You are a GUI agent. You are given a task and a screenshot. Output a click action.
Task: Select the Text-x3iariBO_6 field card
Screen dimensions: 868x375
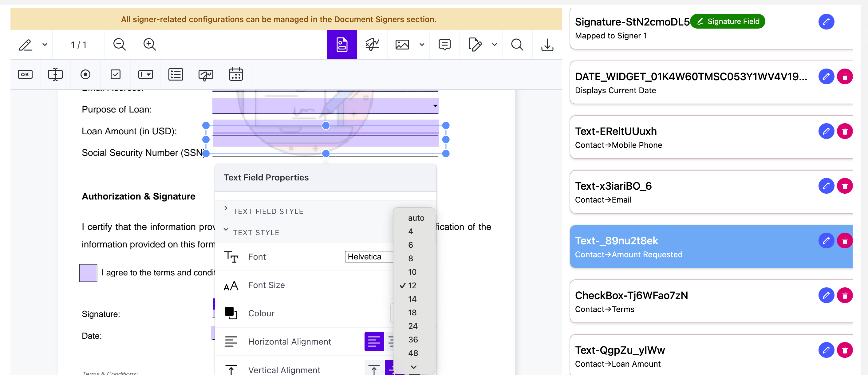coord(711,192)
